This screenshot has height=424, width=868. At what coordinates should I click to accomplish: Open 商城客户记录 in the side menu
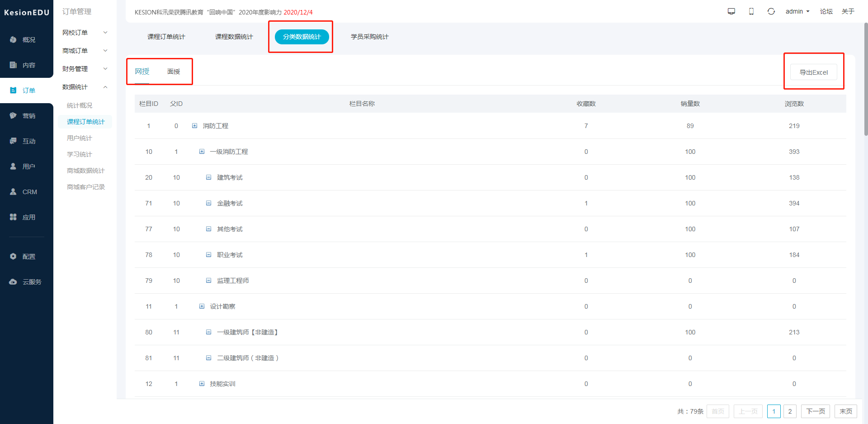[x=86, y=187]
